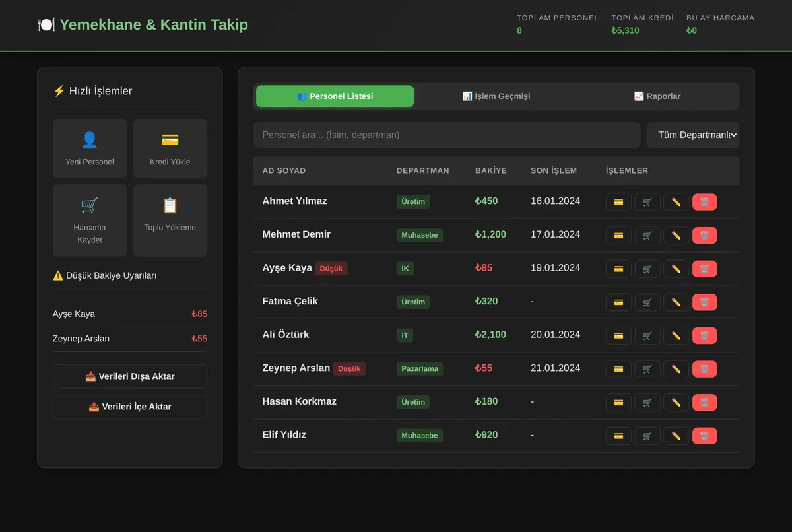Screen dimensions: 792x532
Task: Choose the Harcama Kaydet quick action
Action: (90, 220)
